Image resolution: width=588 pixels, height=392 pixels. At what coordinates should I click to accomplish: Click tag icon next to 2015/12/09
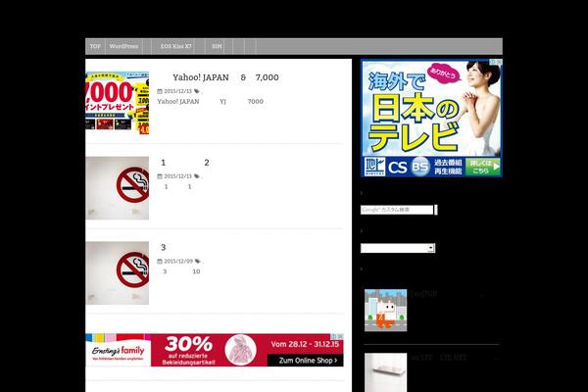point(197,261)
